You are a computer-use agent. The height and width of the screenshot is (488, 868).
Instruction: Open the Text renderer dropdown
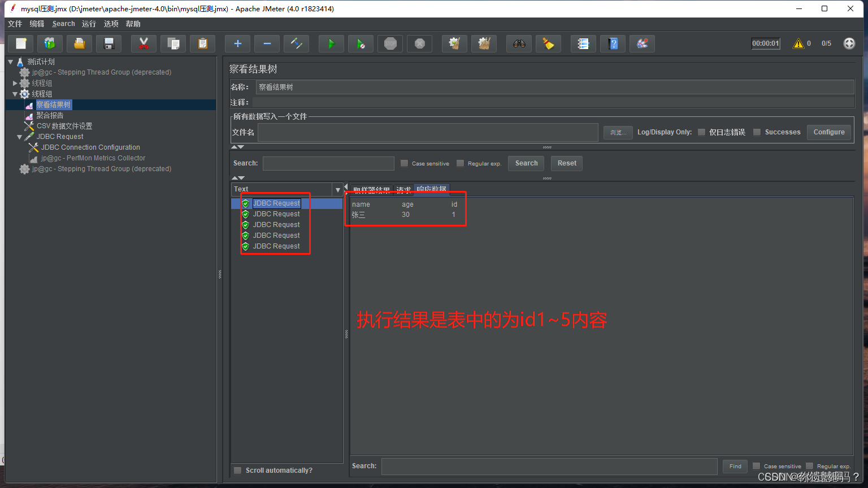click(338, 189)
